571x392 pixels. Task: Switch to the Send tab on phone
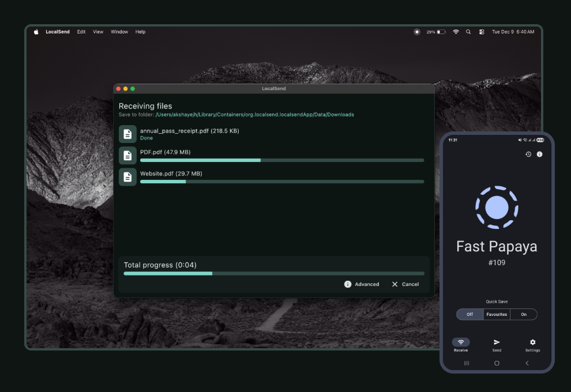coord(497,345)
